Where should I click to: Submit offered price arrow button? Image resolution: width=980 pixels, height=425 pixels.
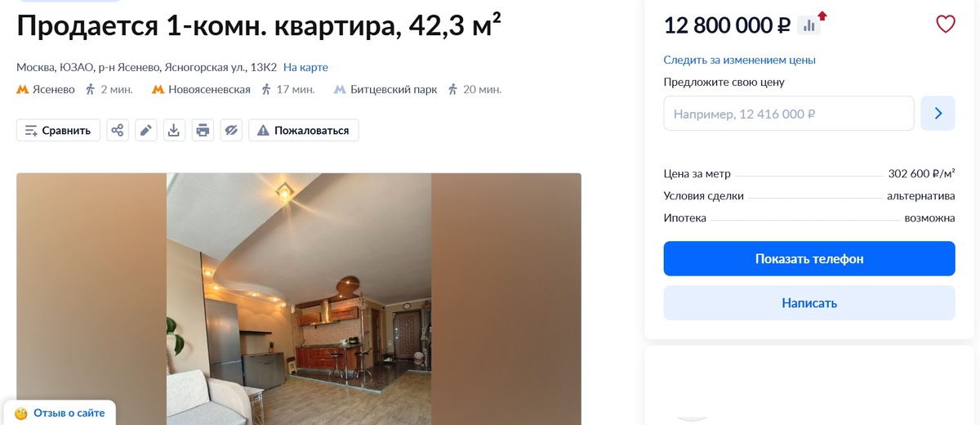pos(938,114)
